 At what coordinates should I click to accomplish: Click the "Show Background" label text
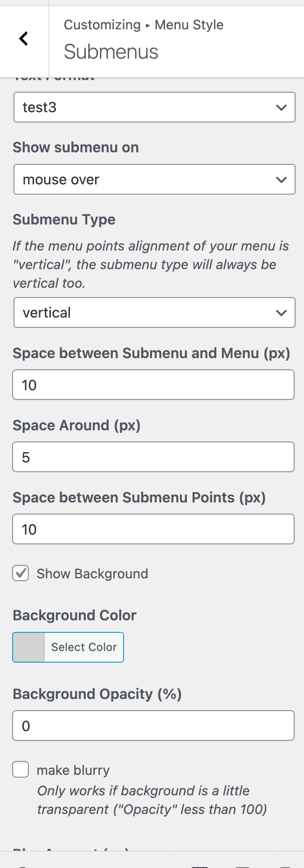point(92,574)
